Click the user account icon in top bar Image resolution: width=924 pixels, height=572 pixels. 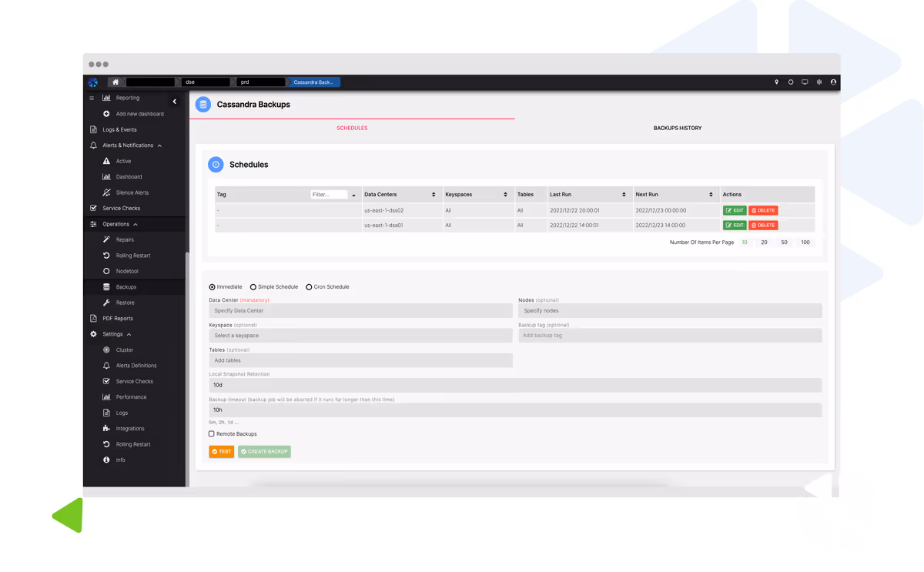(x=833, y=82)
